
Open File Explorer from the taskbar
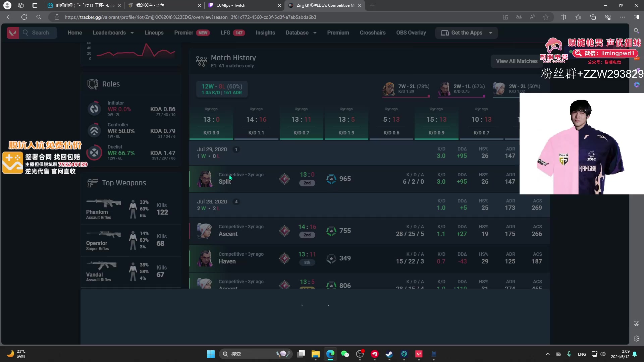[x=315, y=354]
